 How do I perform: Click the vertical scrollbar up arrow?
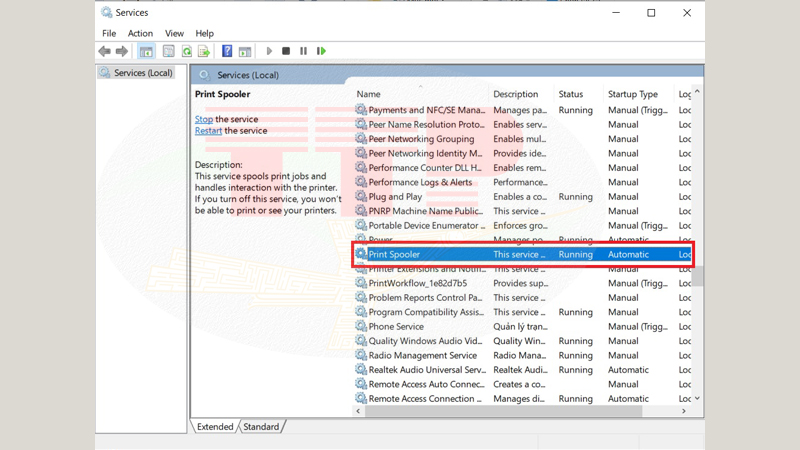(697, 92)
